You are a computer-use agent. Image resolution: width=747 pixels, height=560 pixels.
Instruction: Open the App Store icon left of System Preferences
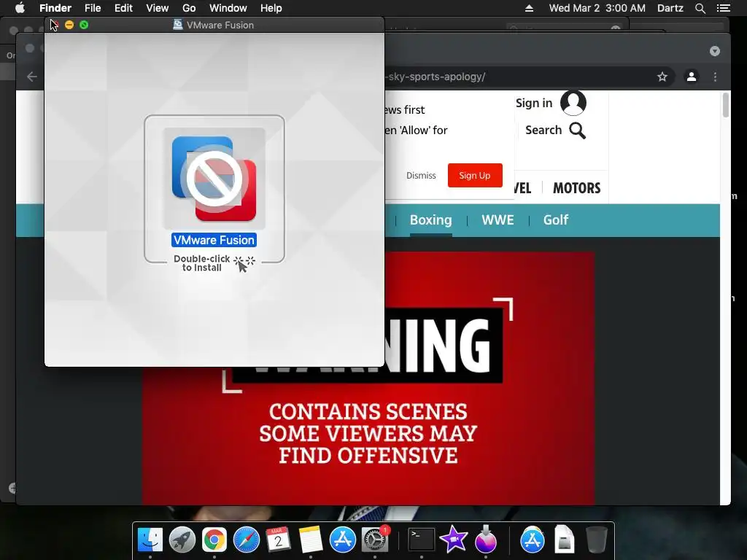pos(342,540)
